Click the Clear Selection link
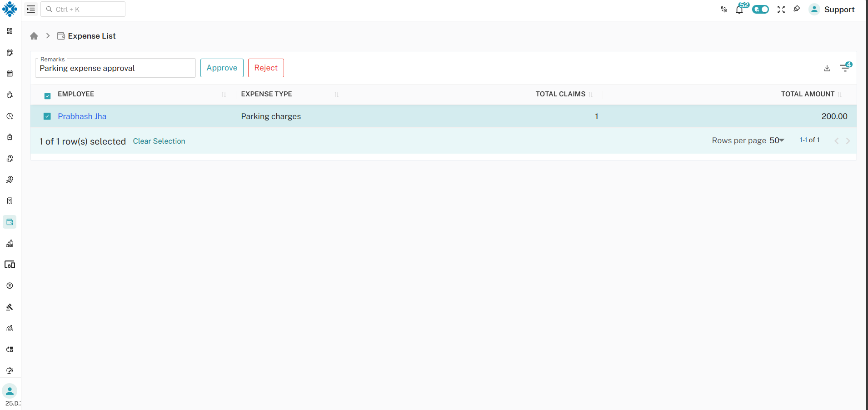The width and height of the screenshot is (868, 410). (159, 141)
